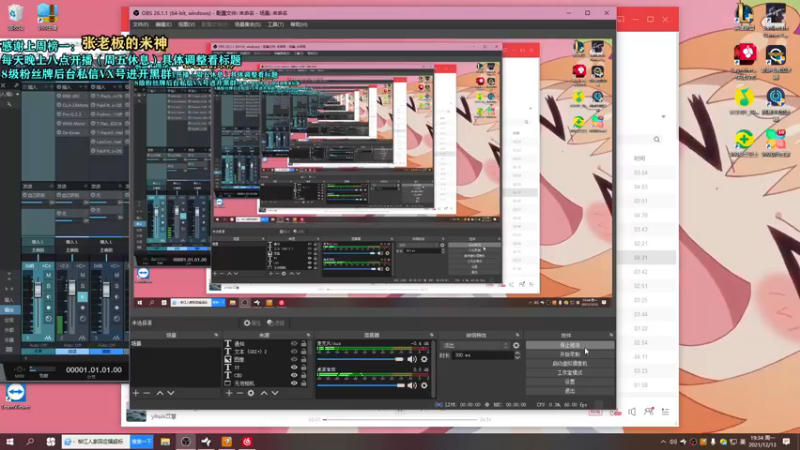Solo DAW mixer channel 2 with S button

(x=83, y=286)
